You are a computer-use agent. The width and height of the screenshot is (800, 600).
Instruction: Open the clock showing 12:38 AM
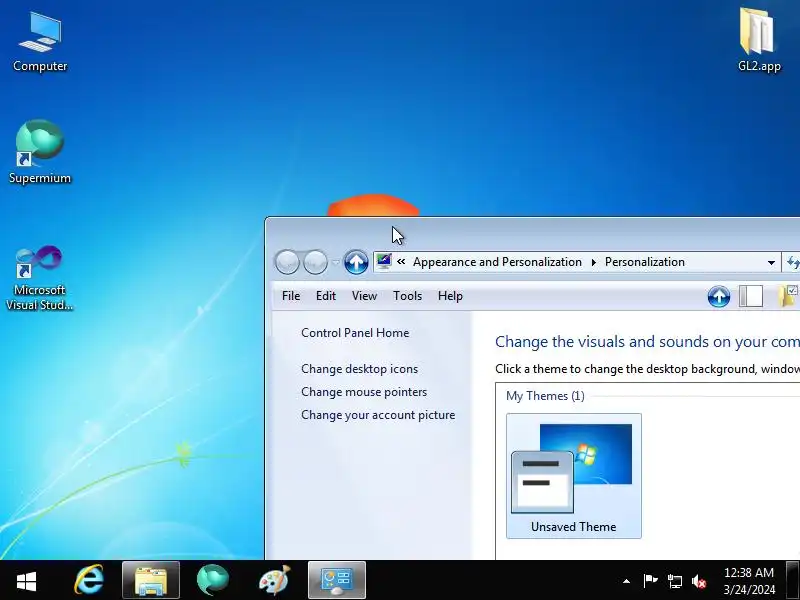749,581
